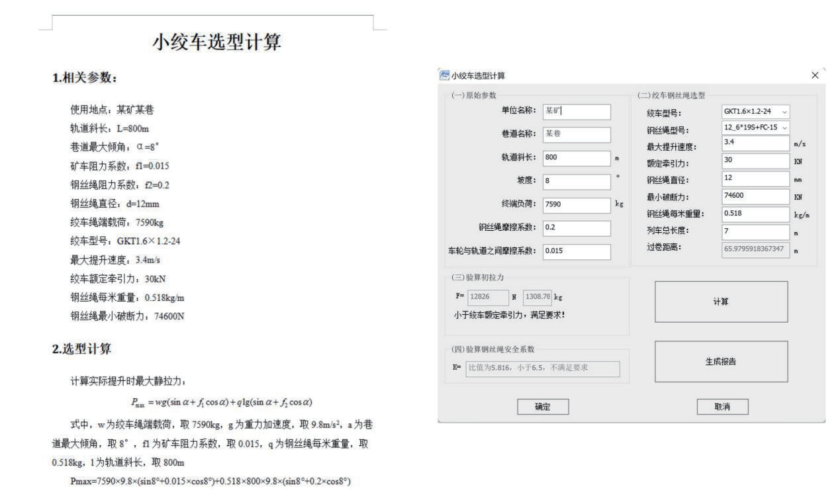Open the 绞车型号 dropdown showing GKT1.6×1.2-24
Image resolution: width=840 pixels, height=504 pixels.
(x=757, y=112)
